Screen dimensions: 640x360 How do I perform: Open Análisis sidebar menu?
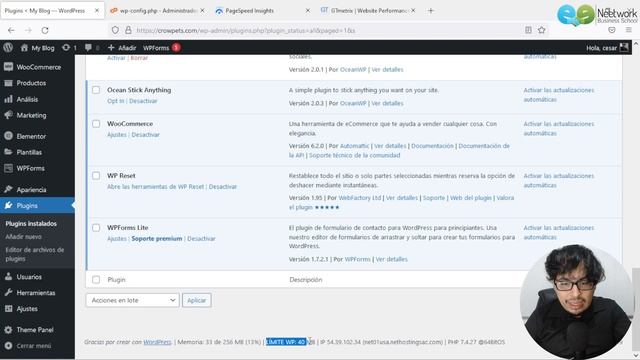tap(37, 99)
